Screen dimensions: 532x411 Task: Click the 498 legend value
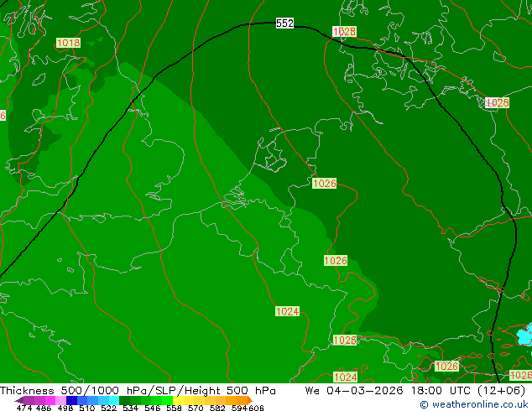65,408
